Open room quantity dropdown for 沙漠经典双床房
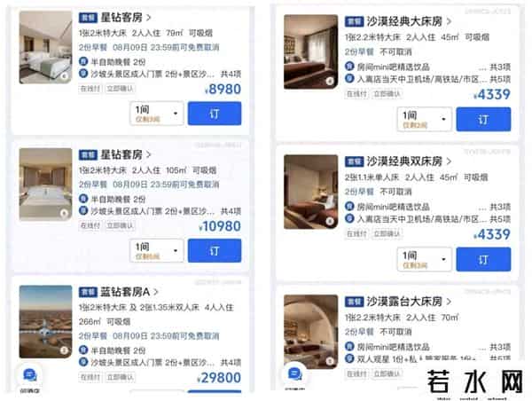Image resolution: width=532 pixels, height=401 pixels. pyautogui.click(x=425, y=259)
